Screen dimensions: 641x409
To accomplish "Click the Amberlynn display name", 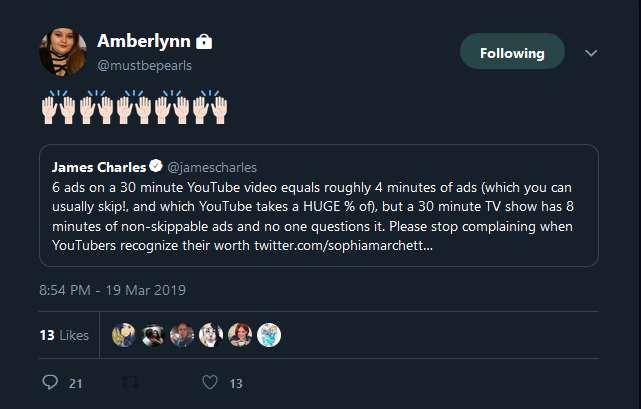I will pyautogui.click(x=144, y=41).
